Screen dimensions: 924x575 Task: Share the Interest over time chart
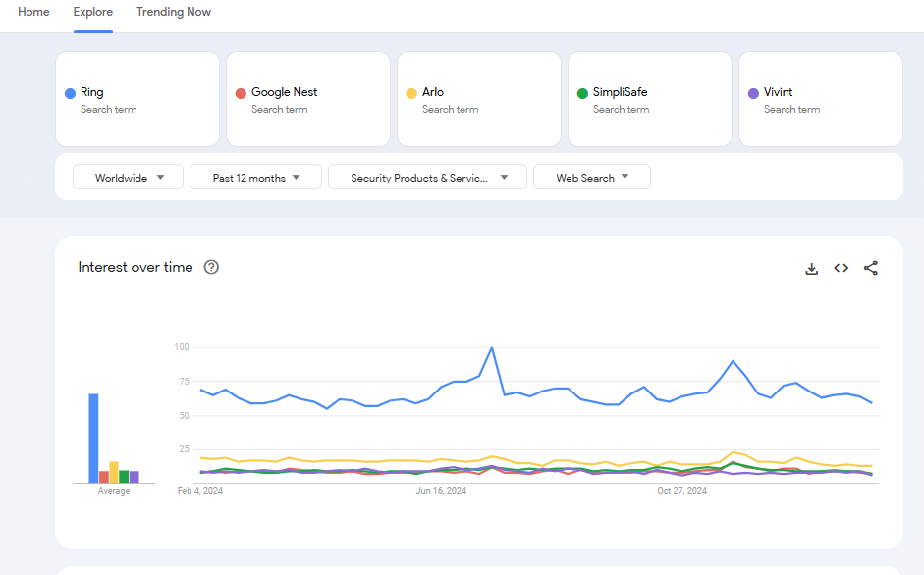click(x=871, y=268)
